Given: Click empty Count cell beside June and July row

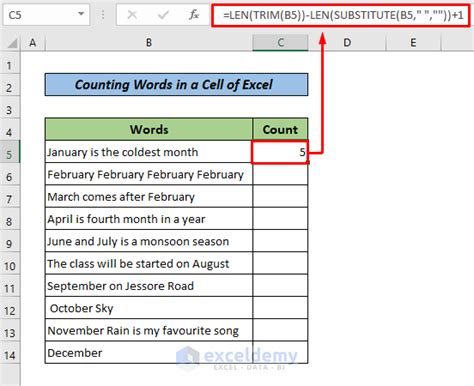Looking at the screenshot, I should (280, 241).
